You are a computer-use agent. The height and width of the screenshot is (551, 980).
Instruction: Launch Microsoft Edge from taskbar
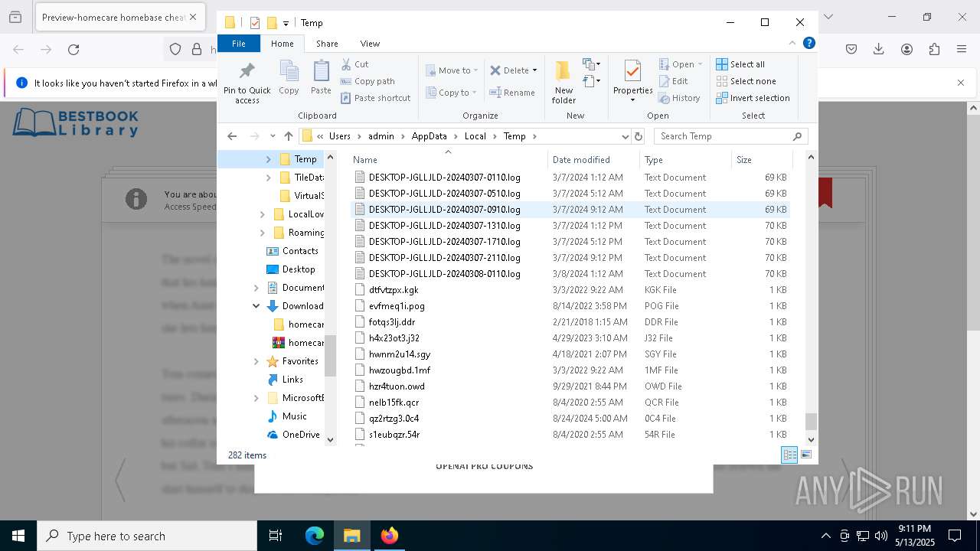tap(315, 536)
